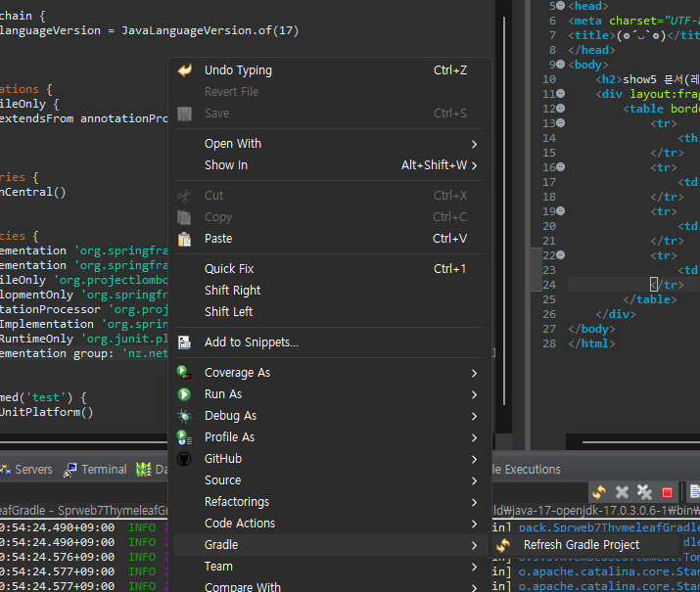This screenshot has height=592, width=700.
Task: Click the red Terminate square in console toolbar
Action: point(667,492)
